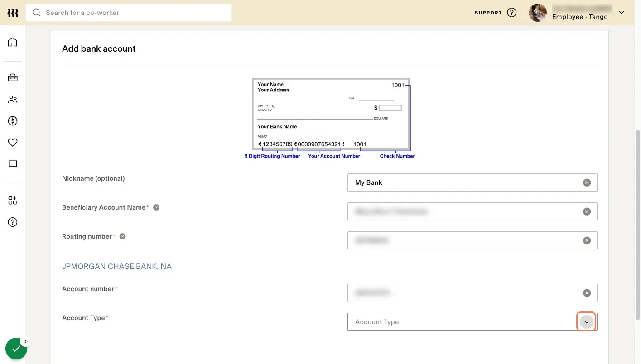Open the apps grid plus icon in sidebar

(x=13, y=201)
